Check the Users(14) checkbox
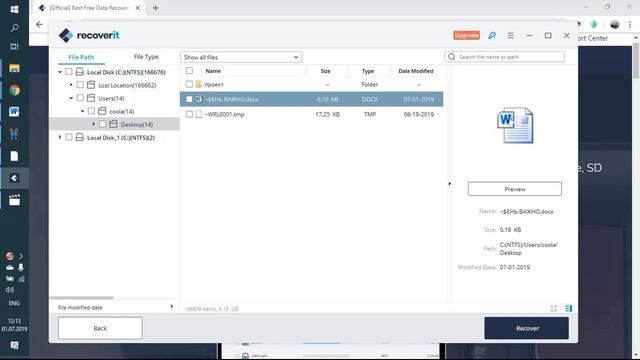 click(80, 98)
